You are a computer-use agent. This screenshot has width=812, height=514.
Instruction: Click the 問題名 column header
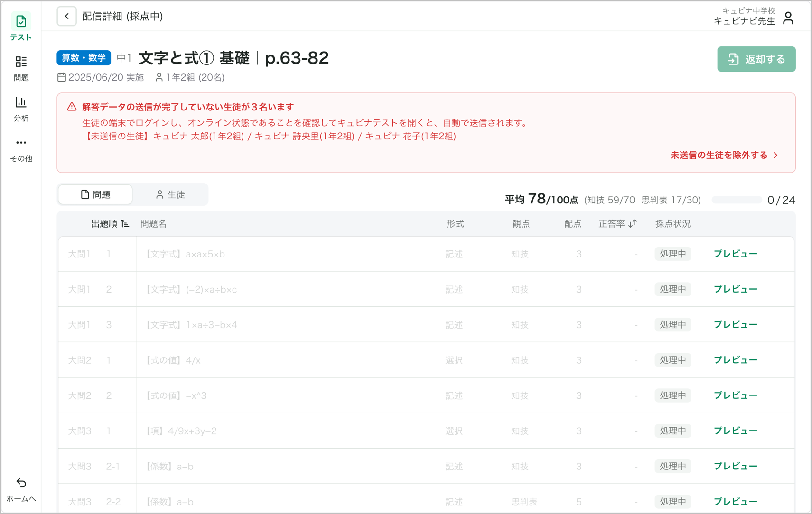pyautogui.click(x=153, y=224)
